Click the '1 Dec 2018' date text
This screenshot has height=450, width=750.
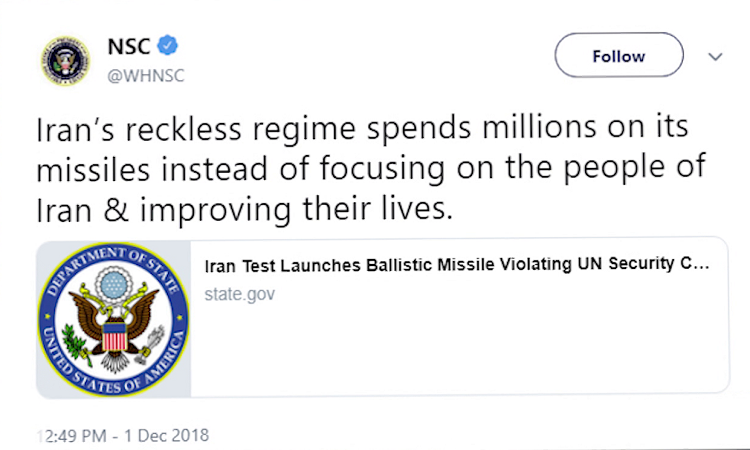(166, 435)
